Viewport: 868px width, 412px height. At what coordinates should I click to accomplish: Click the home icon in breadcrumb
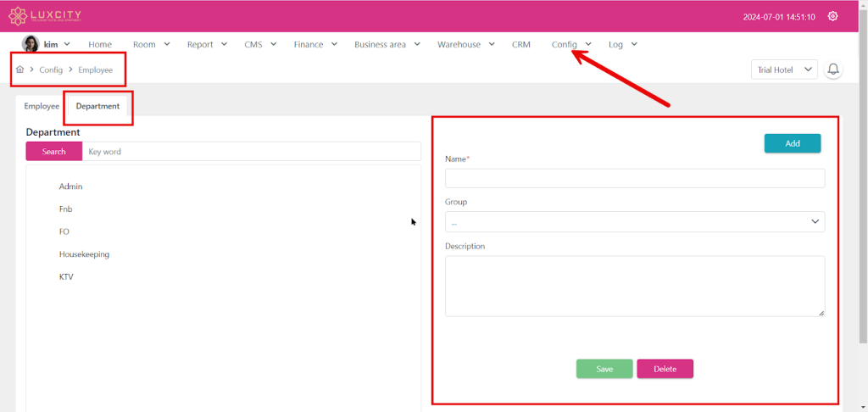[x=19, y=70]
